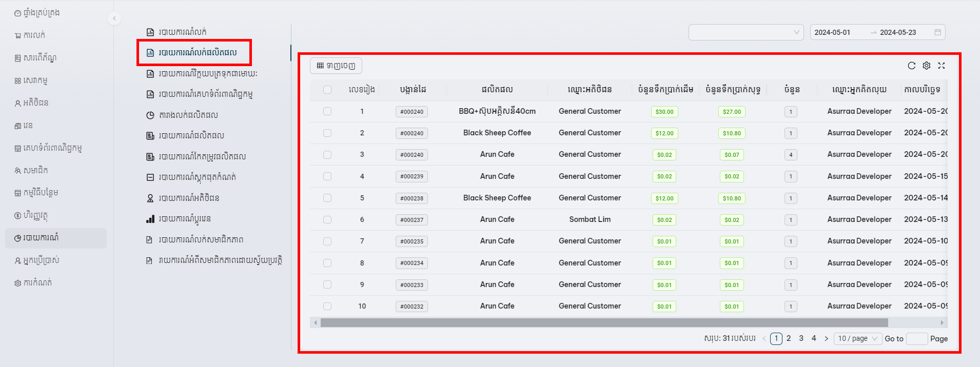This screenshot has width=980, height=367.
Task: Toggle the select-all checkbox in table header
Action: 327,90
